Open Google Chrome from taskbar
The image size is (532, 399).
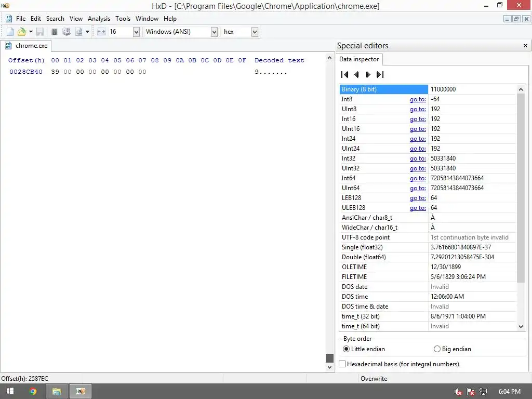pyautogui.click(x=33, y=391)
